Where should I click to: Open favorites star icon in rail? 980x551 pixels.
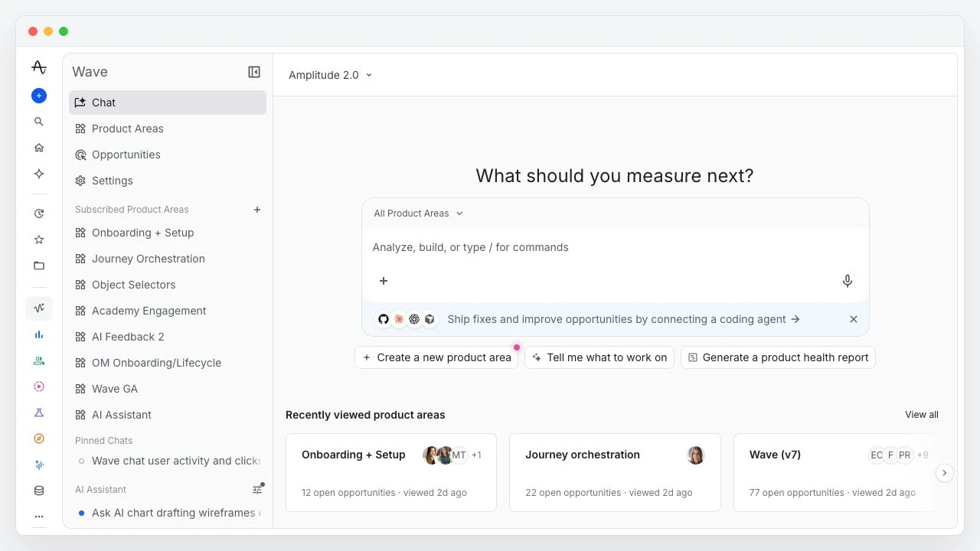click(x=39, y=240)
